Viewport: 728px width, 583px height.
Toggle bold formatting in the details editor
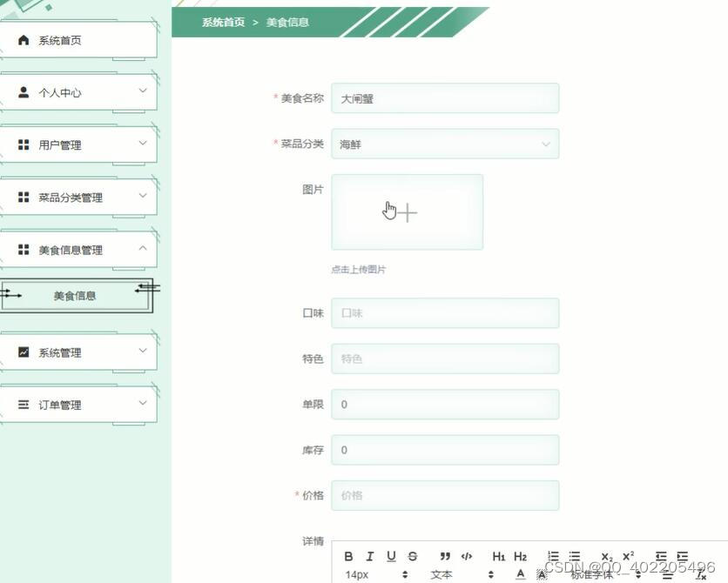tap(348, 556)
